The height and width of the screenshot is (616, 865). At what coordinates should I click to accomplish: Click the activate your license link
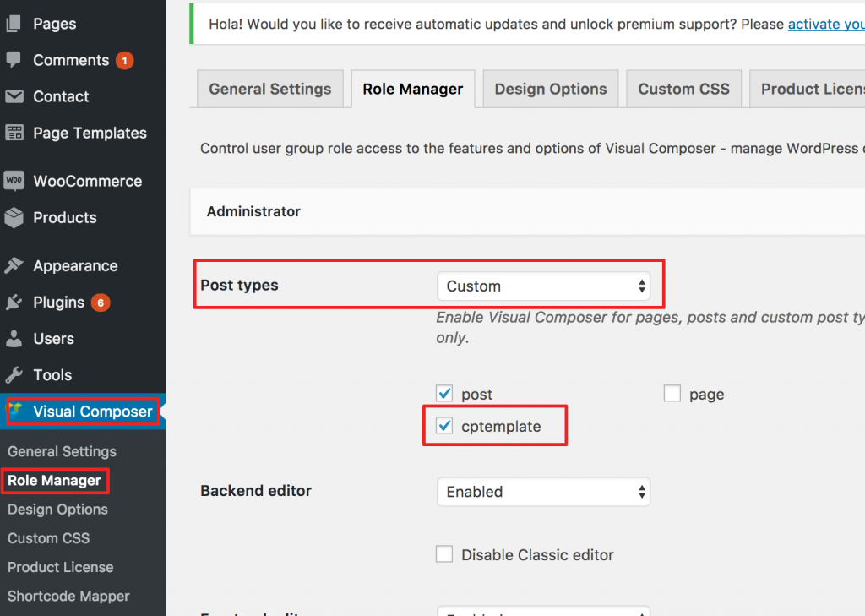[x=826, y=25]
